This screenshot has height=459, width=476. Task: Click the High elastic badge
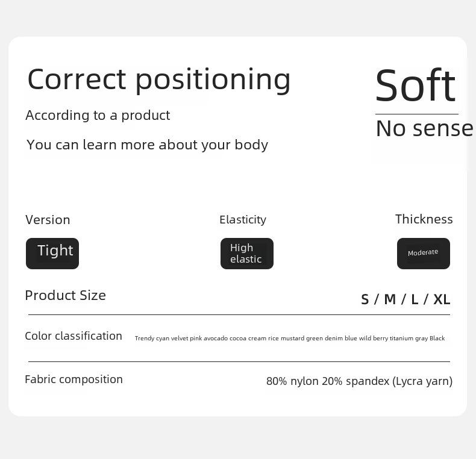point(247,254)
